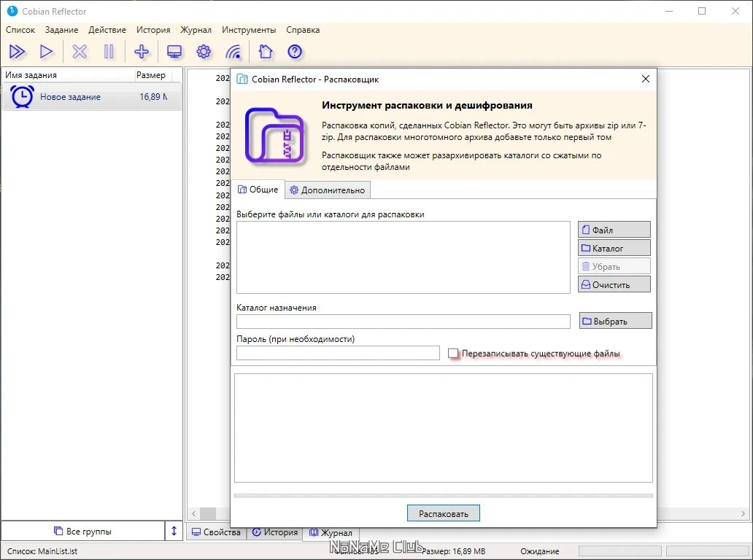Click Ожидание status text

540,551
